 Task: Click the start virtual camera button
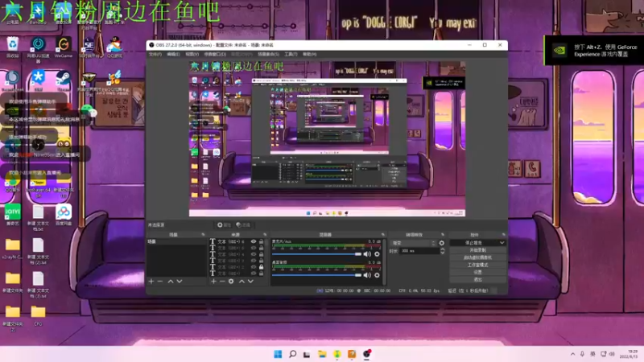click(477, 257)
